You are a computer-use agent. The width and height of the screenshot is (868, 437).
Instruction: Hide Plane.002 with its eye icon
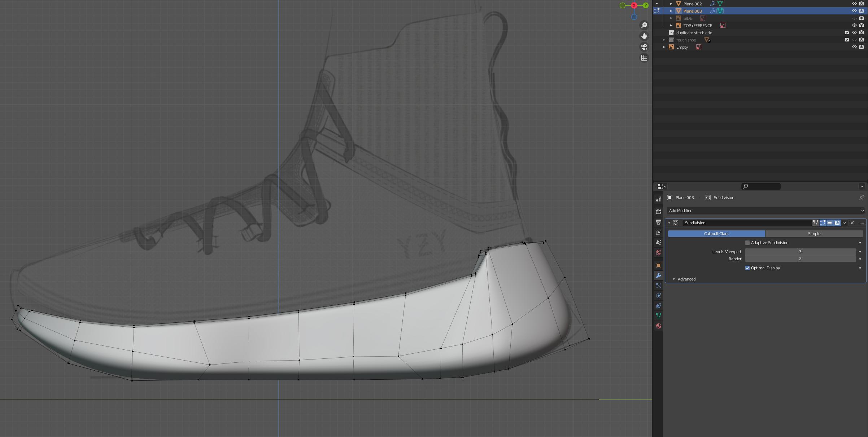[x=854, y=4]
